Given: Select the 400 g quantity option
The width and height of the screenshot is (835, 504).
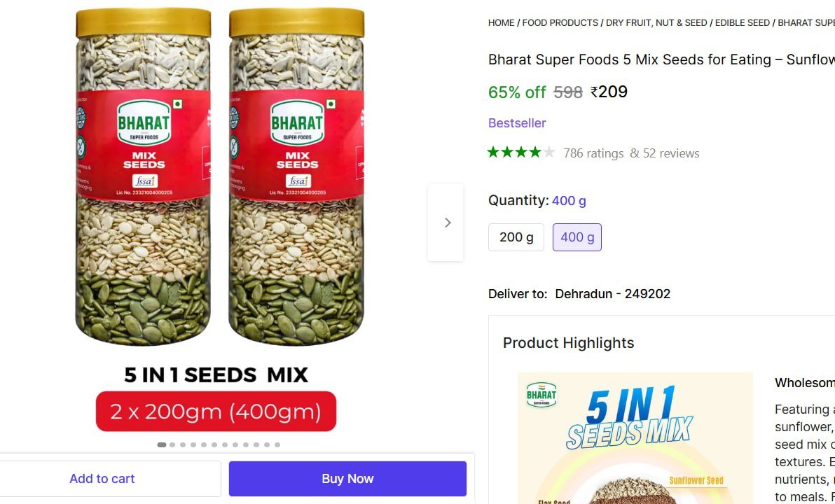Looking at the screenshot, I should [x=577, y=237].
